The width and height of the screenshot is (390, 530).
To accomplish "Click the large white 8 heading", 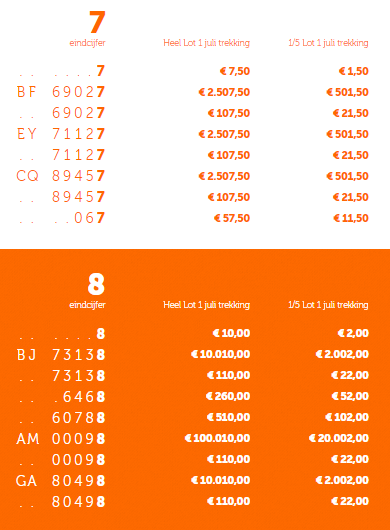I will pos(96,284).
